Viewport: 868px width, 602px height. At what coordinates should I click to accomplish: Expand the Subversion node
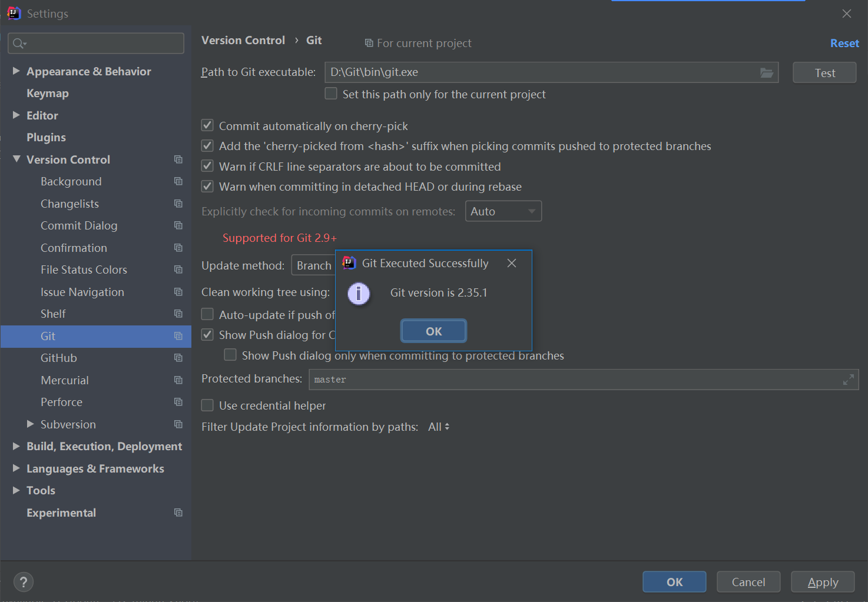[31, 424]
